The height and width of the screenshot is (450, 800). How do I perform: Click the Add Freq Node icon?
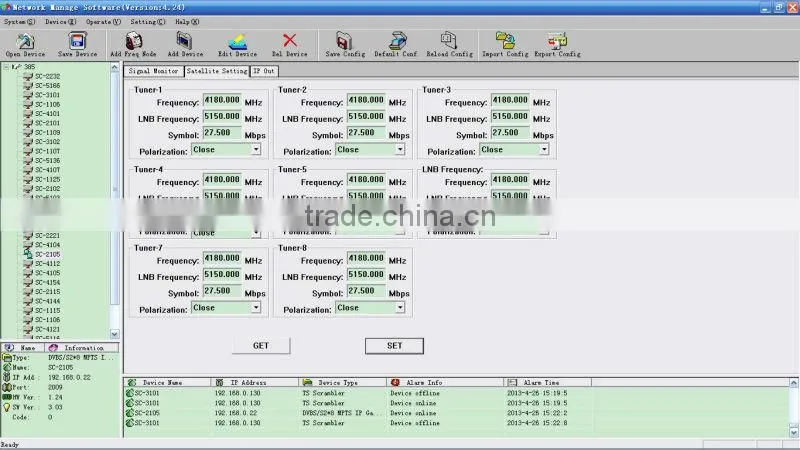134,41
